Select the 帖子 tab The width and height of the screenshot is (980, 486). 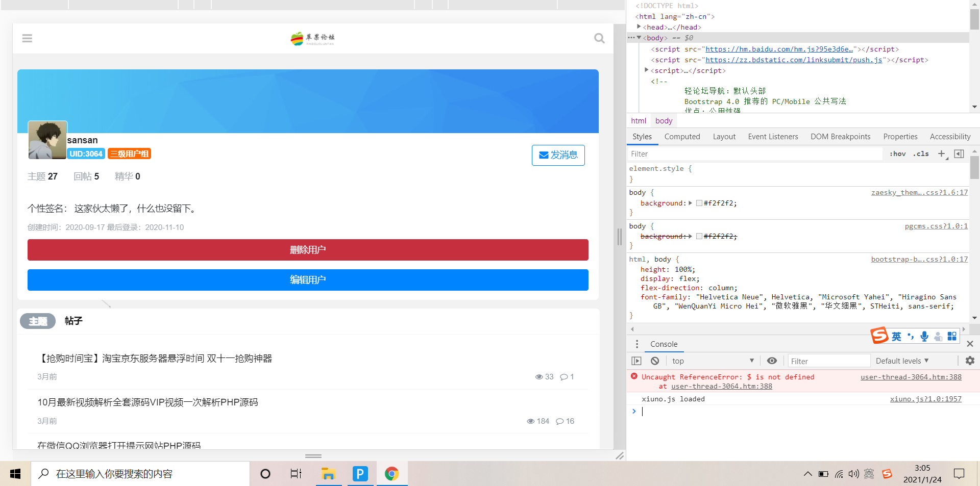pos(73,321)
